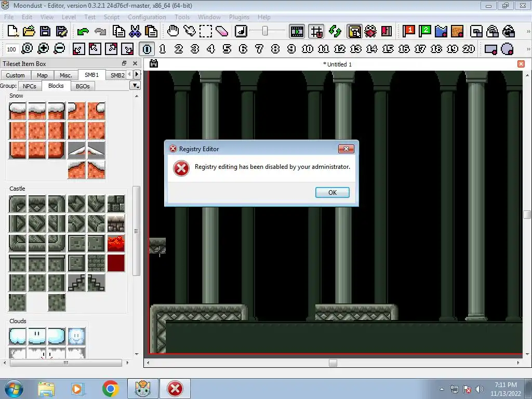This screenshot has height=399, width=532.
Task: Open the Plugins menu
Action: [239, 17]
